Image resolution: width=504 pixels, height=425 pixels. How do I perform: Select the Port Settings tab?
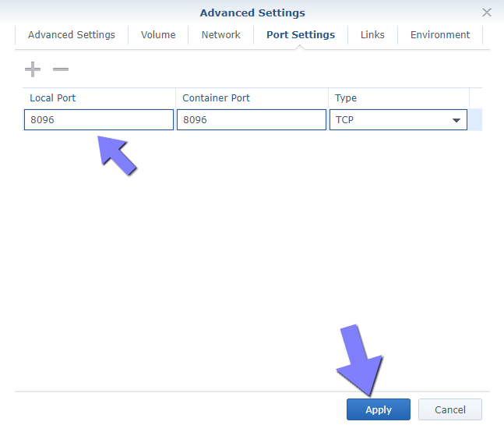click(301, 35)
